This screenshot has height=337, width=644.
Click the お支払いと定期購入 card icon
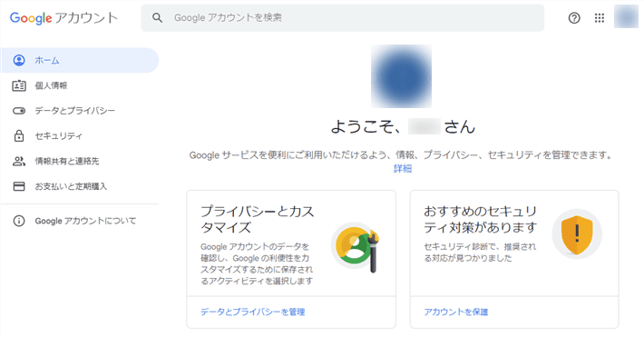19,186
